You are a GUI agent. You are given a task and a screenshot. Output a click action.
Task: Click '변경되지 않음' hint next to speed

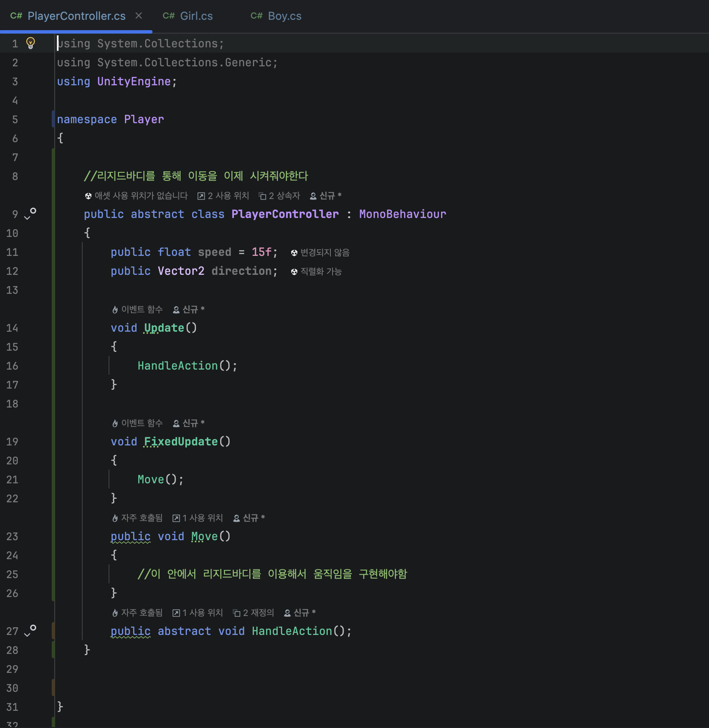coord(320,253)
